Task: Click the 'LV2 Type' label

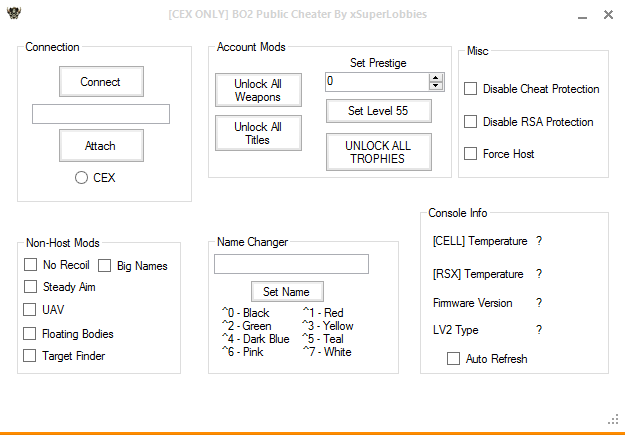Action: [x=456, y=330]
